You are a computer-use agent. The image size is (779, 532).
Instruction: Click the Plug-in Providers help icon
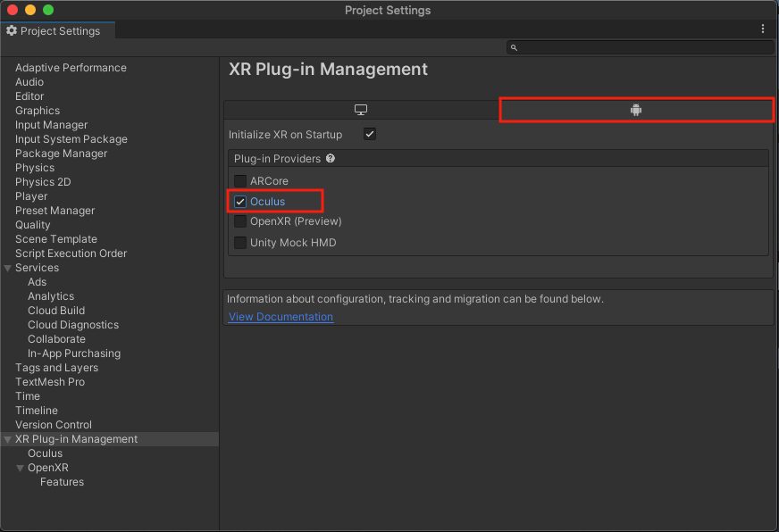[x=331, y=159]
